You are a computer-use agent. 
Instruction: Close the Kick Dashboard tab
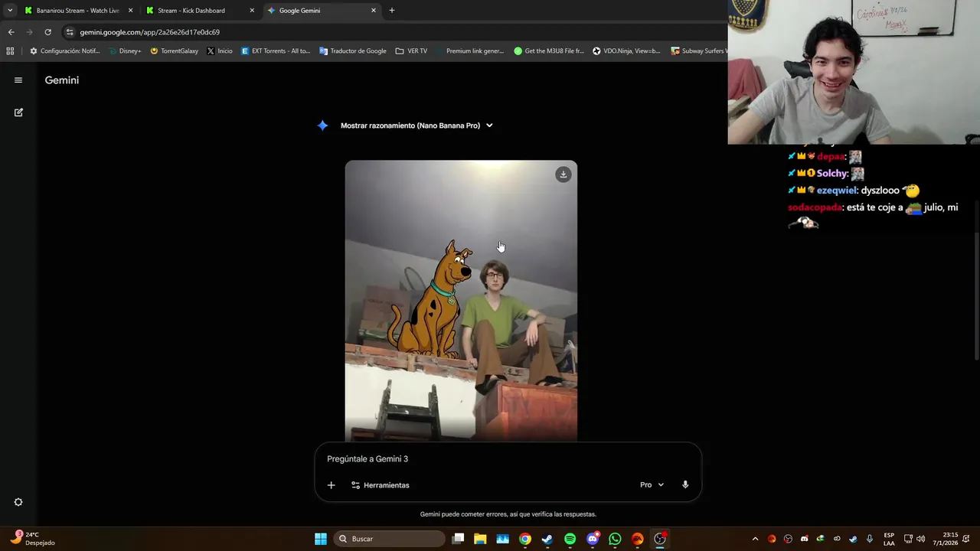coord(252,11)
